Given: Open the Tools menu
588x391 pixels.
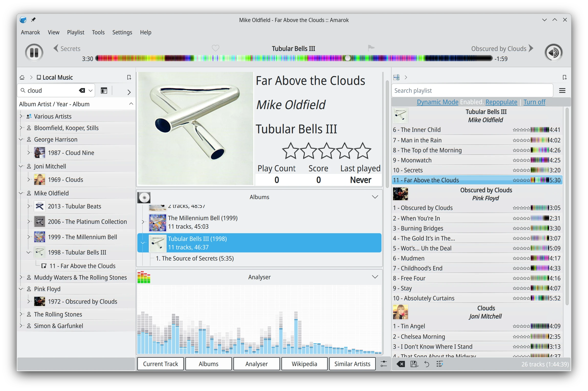Looking at the screenshot, I should pyautogui.click(x=98, y=32).
